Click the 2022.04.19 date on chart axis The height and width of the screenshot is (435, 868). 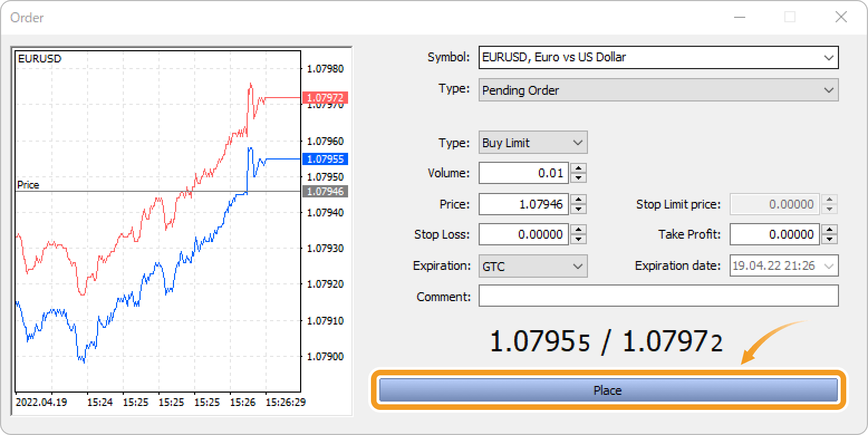[42, 402]
